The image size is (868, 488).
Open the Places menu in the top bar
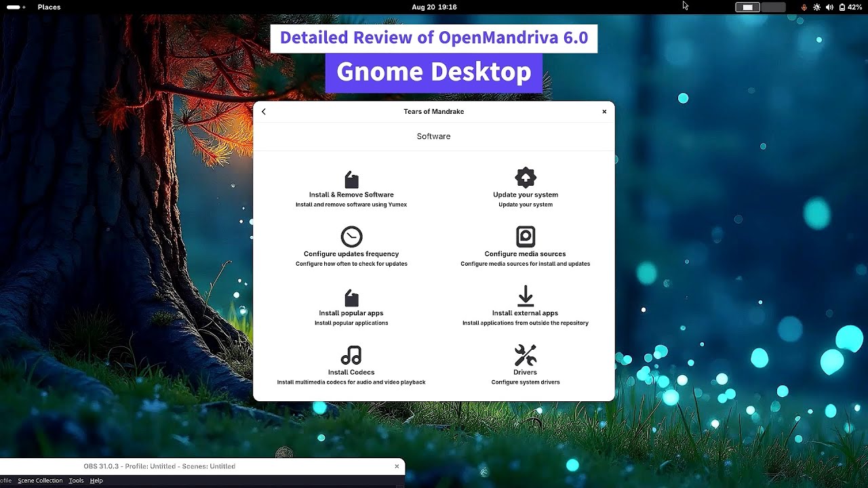[49, 7]
